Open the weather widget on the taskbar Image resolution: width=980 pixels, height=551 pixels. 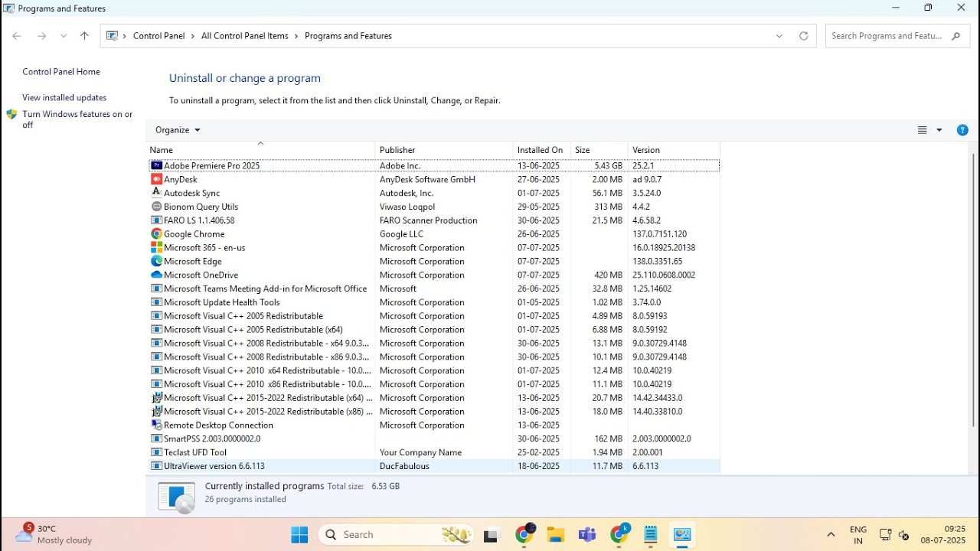pyautogui.click(x=55, y=534)
